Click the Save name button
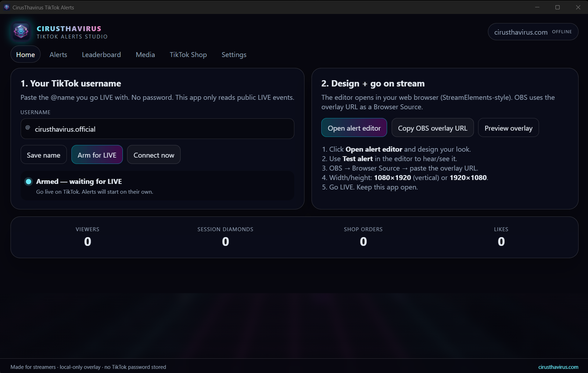This screenshot has width=588, height=373. 43,155
